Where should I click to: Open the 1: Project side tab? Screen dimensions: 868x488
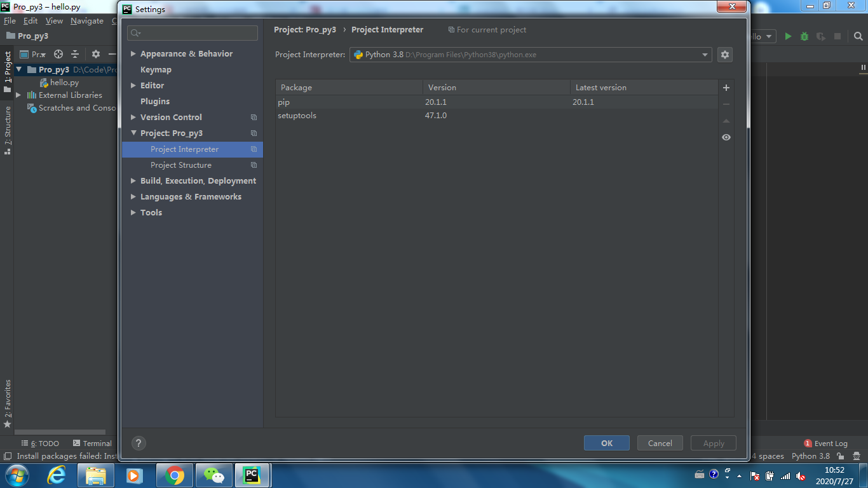(x=7, y=72)
